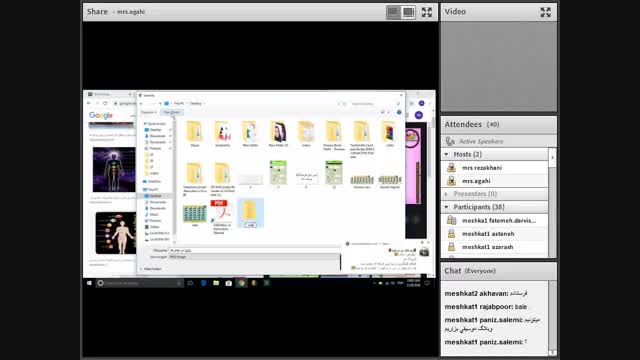Collapse the Hosts (2) group
The height and width of the screenshot is (360, 640).
click(x=447, y=154)
